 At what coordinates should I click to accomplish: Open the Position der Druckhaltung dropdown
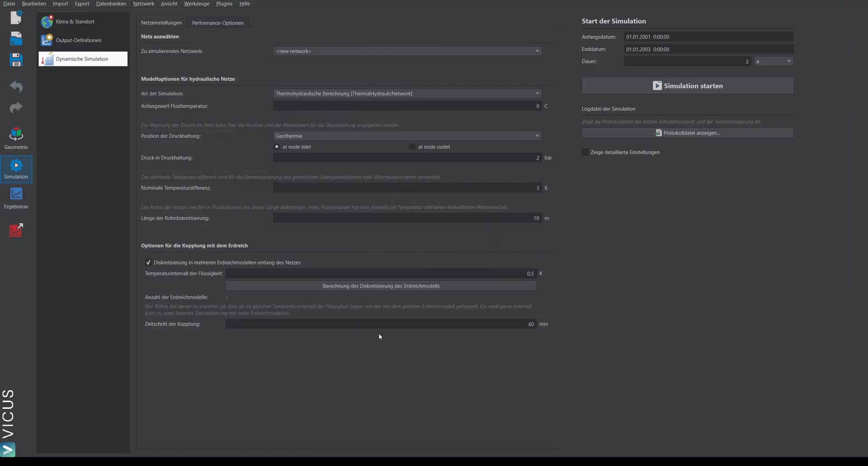(407, 136)
